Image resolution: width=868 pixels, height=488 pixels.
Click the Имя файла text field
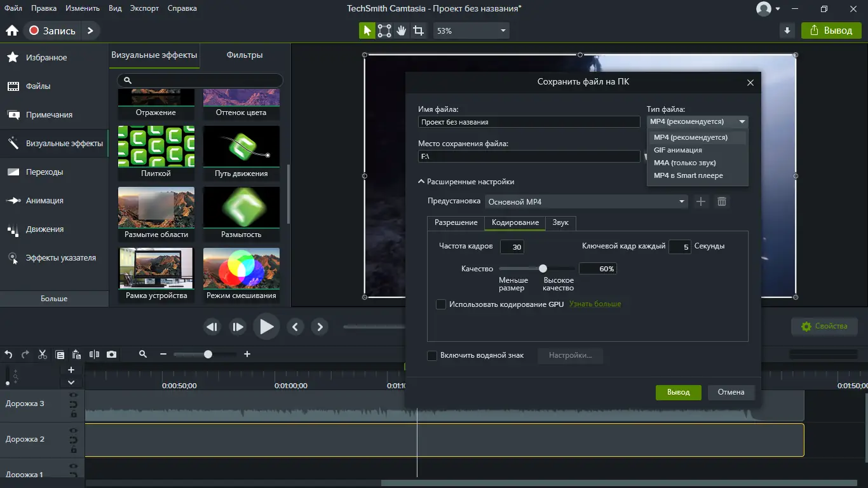coord(529,122)
